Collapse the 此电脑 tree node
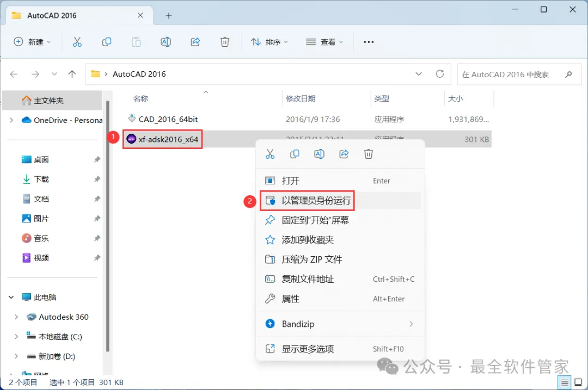The height and width of the screenshot is (390, 588). coord(11,298)
